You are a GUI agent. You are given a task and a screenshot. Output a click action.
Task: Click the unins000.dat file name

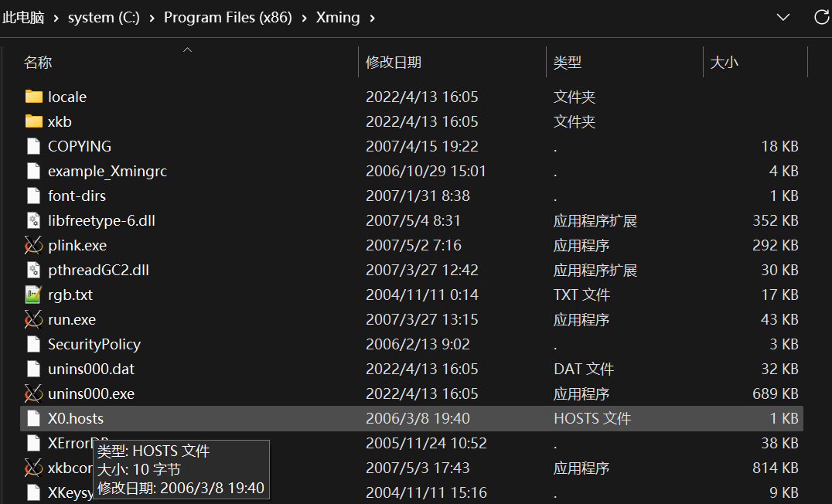tap(91, 369)
